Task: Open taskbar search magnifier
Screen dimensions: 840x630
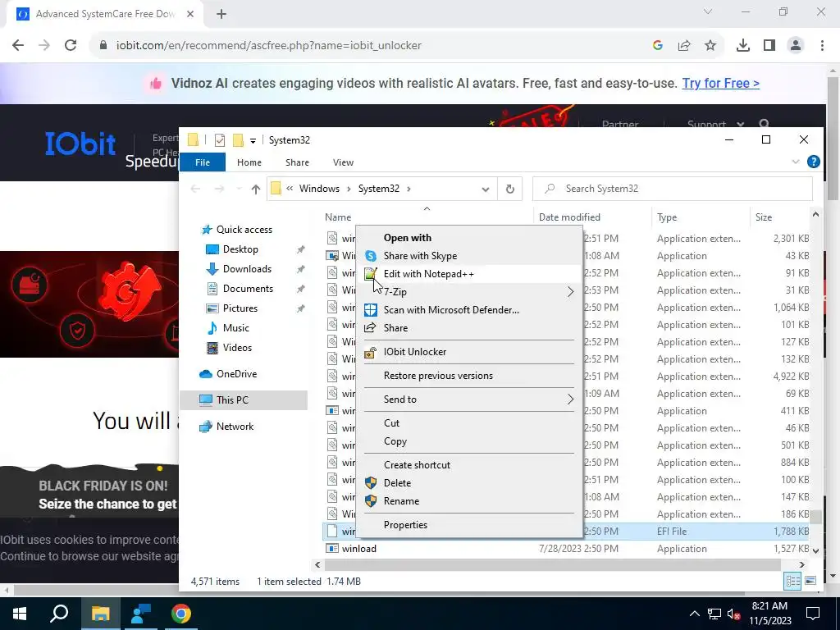Action: [59, 614]
